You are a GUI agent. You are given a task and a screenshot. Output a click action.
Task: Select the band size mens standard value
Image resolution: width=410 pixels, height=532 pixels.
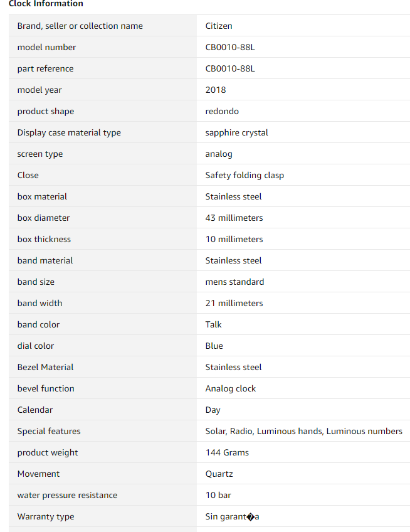[x=234, y=282]
